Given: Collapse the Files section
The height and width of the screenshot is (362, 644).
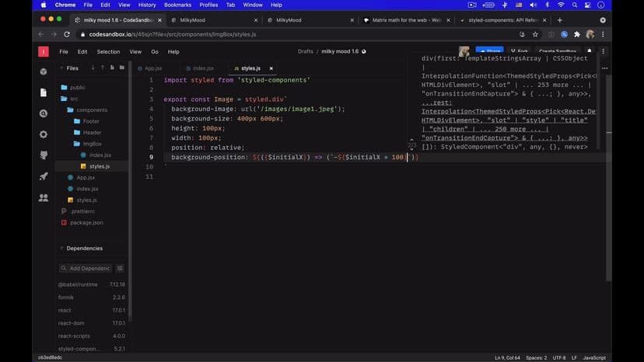Looking at the screenshot, I should click(61, 68).
